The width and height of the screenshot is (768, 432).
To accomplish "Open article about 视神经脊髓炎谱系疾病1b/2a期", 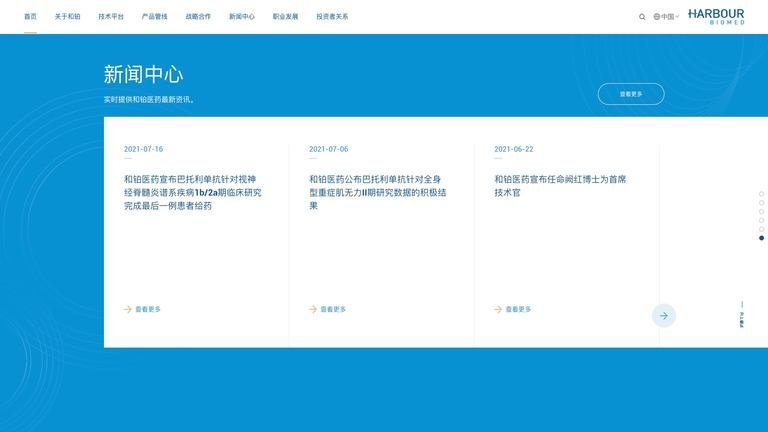I will 192,192.
